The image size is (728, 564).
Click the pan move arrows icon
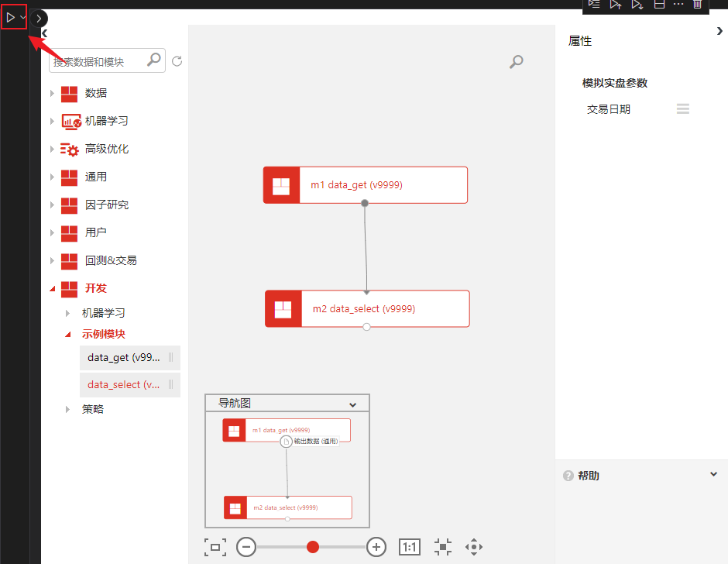pos(473,547)
